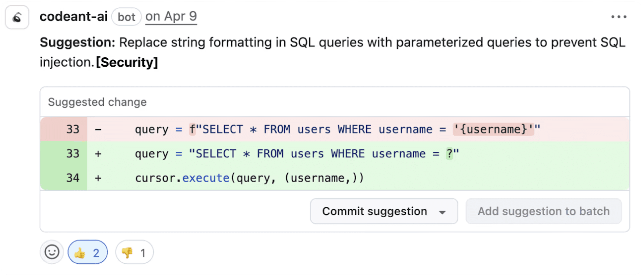Click the 'Suggested change' header text

click(97, 102)
